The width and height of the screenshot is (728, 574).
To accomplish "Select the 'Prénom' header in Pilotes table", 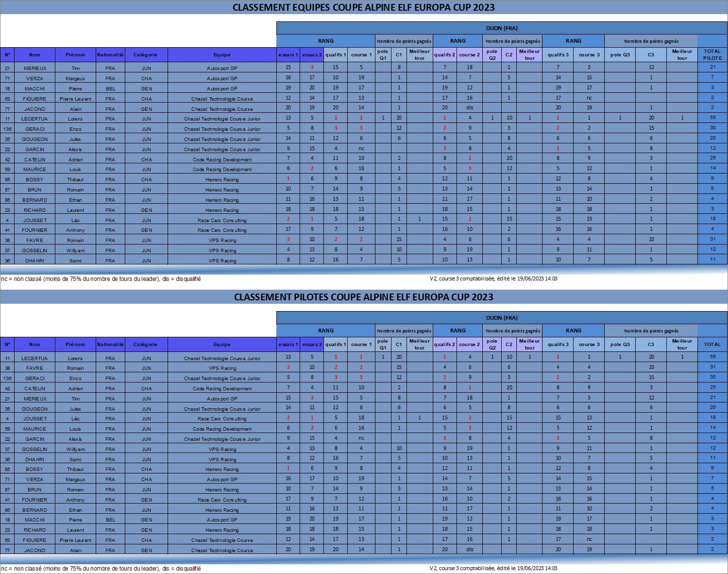I will point(75,344).
